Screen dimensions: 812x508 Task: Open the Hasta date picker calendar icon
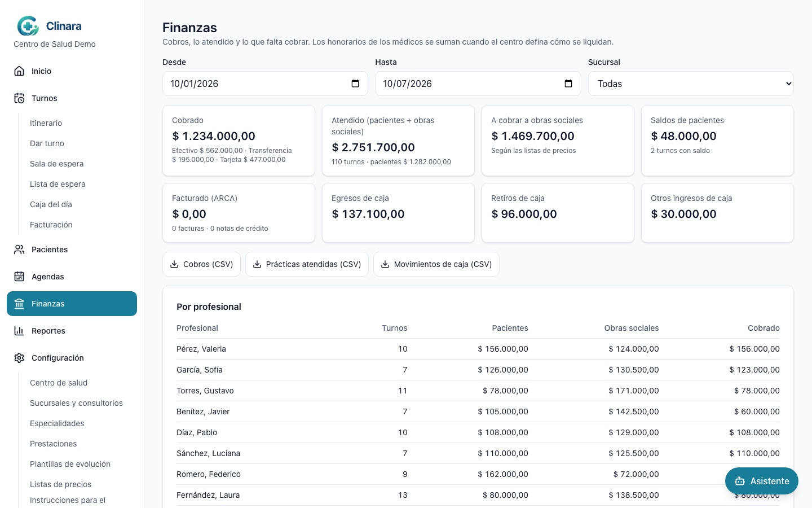coord(568,84)
